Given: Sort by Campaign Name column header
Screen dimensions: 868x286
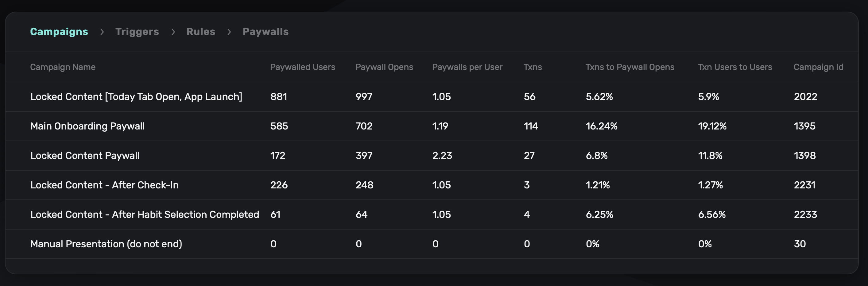Looking at the screenshot, I should click(x=63, y=67).
